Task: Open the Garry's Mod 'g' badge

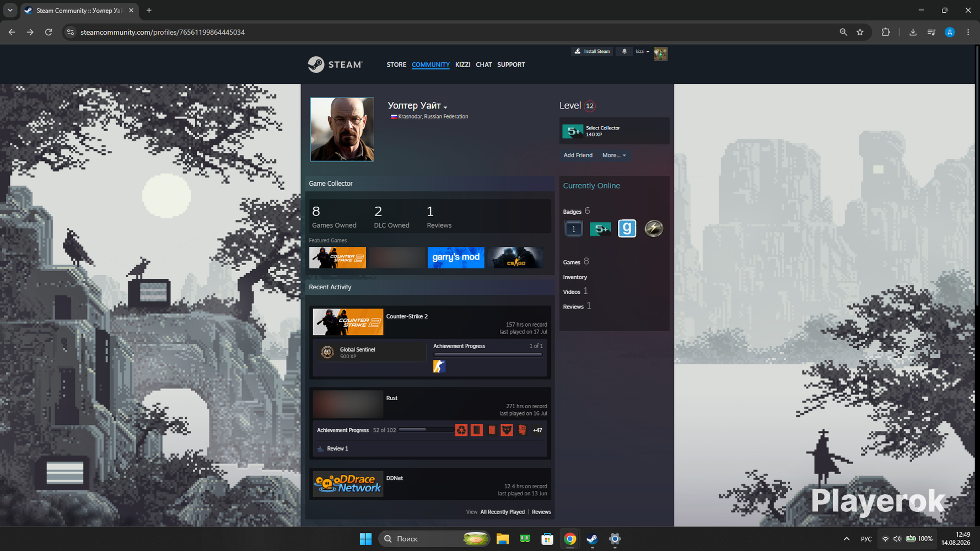Action: pyautogui.click(x=627, y=229)
